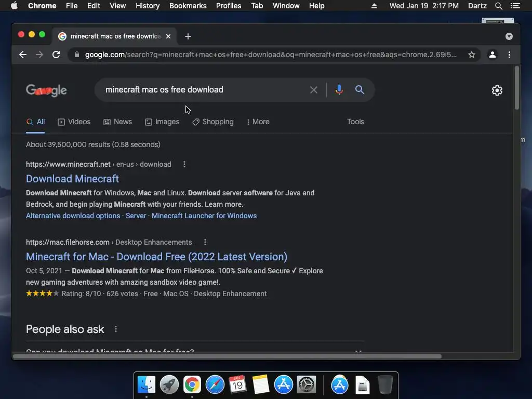Switch to the Videos tab

74,122
